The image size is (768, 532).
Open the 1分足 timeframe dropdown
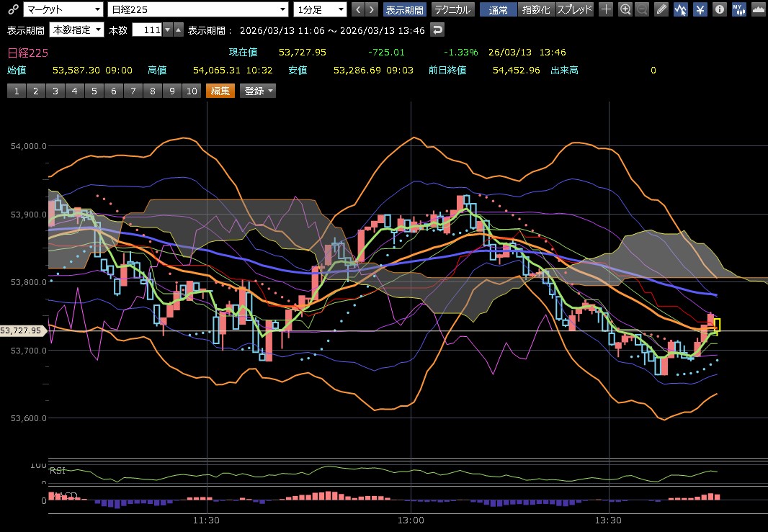point(320,9)
